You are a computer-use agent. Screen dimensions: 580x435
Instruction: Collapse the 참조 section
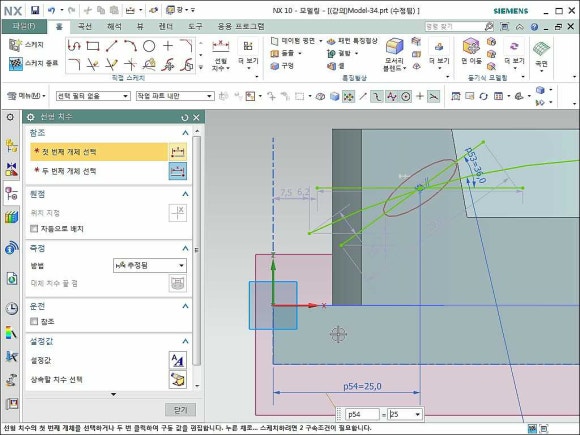point(185,133)
